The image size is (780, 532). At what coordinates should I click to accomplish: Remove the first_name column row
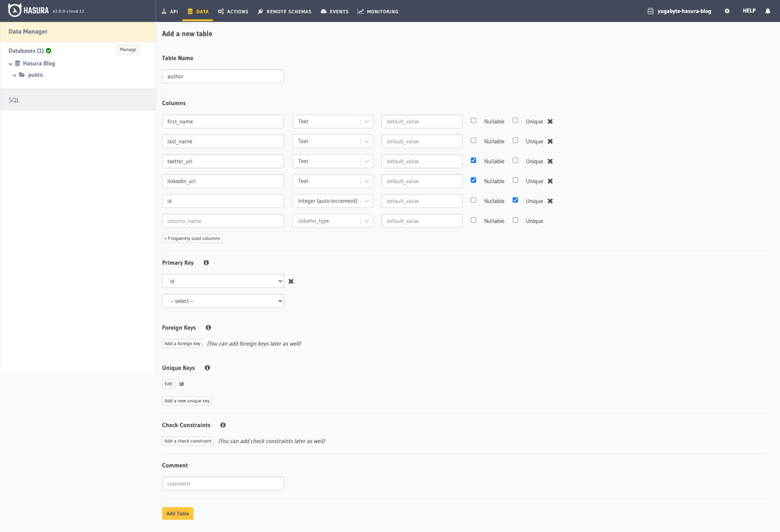click(550, 122)
